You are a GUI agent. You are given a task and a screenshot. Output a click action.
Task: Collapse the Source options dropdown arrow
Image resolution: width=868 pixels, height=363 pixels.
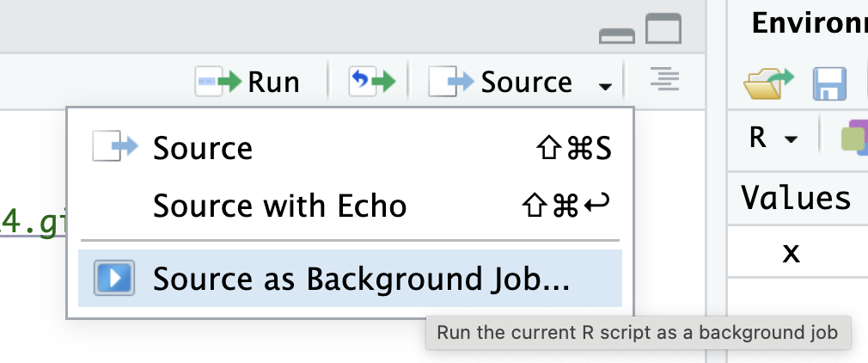[606, 85]
